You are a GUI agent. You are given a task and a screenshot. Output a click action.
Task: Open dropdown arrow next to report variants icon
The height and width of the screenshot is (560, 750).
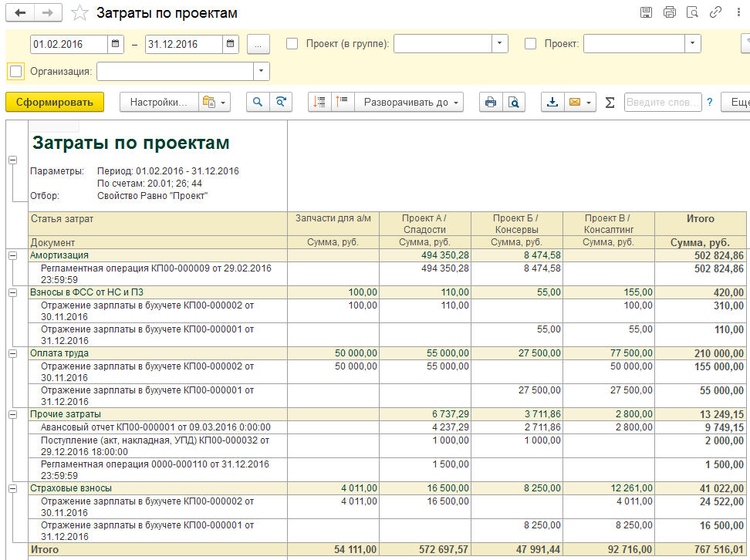coord(223,103)
